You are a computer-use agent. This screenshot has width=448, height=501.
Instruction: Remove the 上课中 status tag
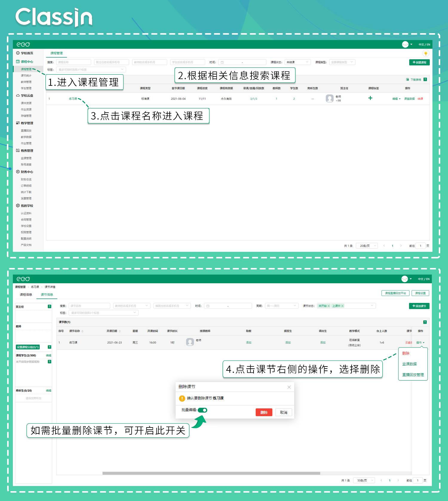tap(343, 306)
